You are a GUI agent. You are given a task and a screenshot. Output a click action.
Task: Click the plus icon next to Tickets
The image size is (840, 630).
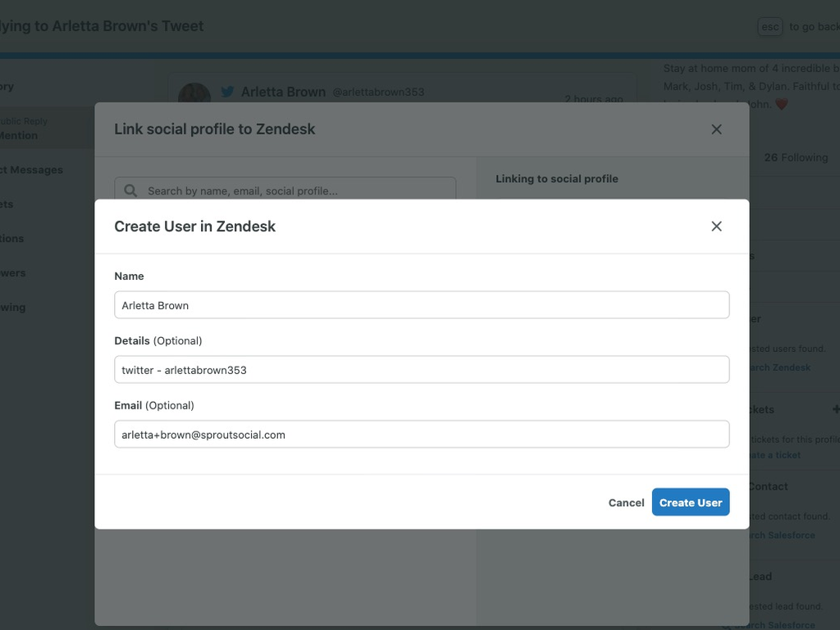(x=835, y=408)
